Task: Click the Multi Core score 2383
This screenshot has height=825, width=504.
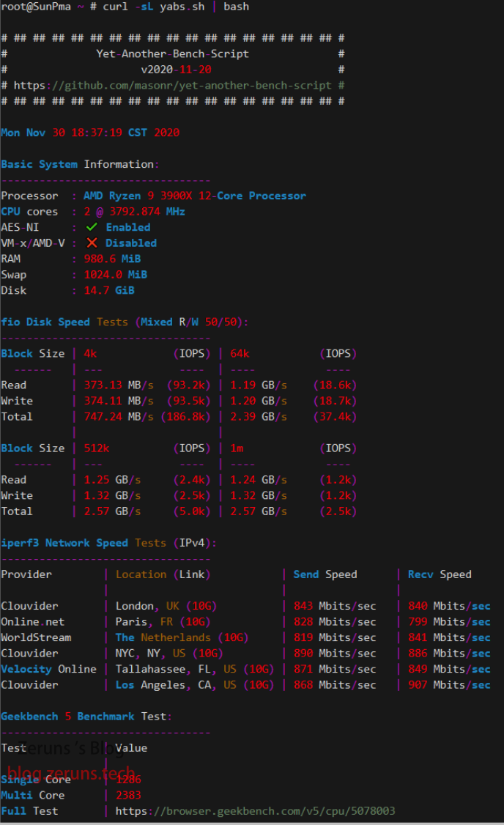Action: (x=128, y=795)
